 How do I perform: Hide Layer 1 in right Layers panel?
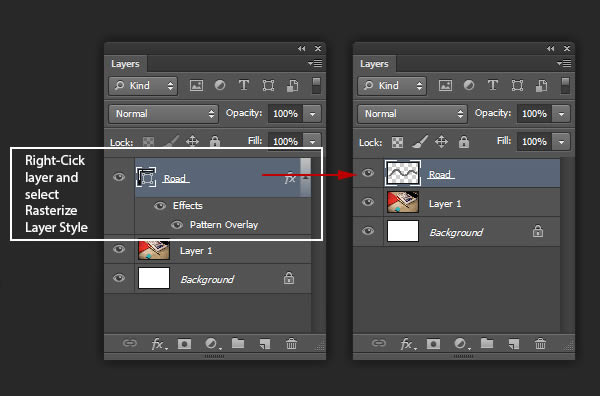[368, 202]
